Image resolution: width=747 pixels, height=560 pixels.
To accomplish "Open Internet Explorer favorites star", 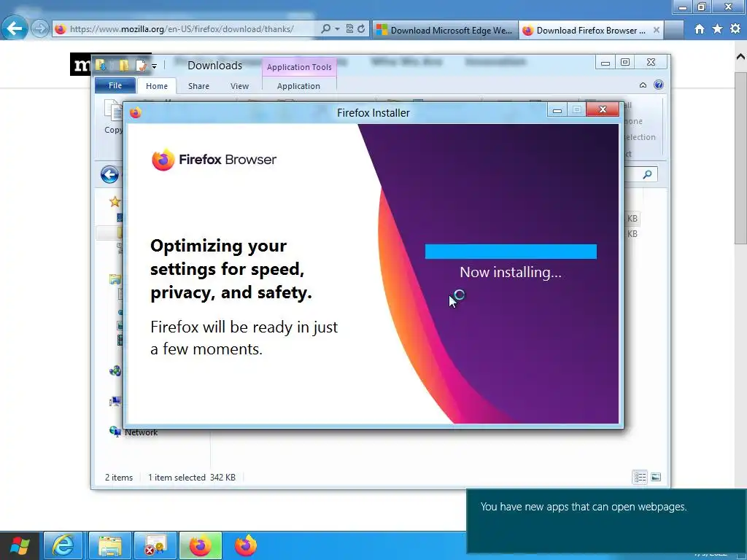I will pyautogui.click(x=718, y=29).
